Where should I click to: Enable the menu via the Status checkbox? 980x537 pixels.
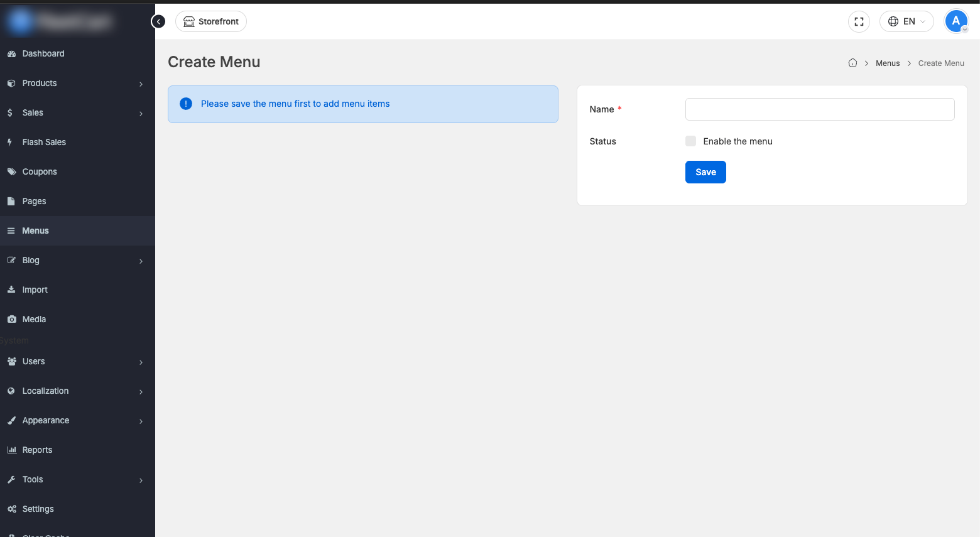pyautogui.click(x=690, y=141)
